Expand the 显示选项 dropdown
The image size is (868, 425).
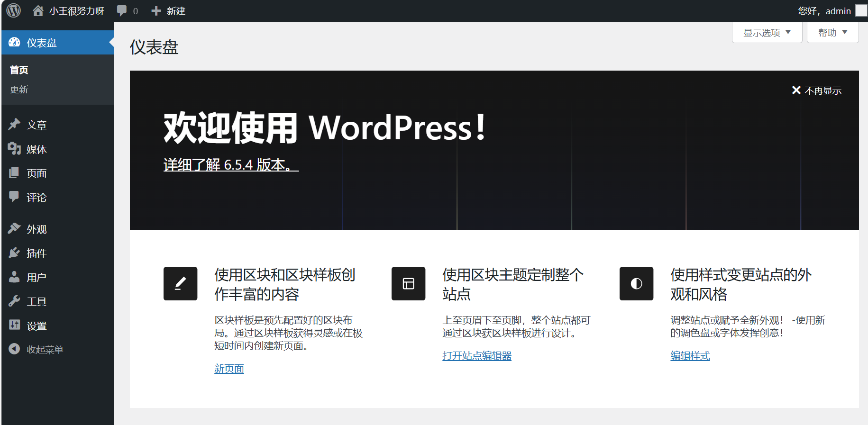767,32
